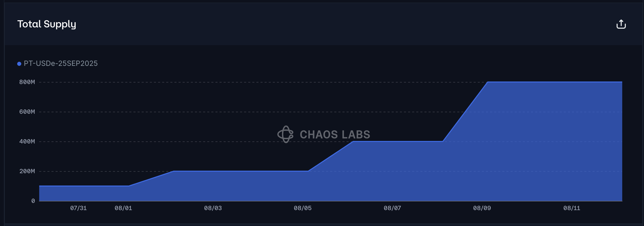Click the 08/03 date label
Screen dimensions: 644x226
[x=213, y=208]
